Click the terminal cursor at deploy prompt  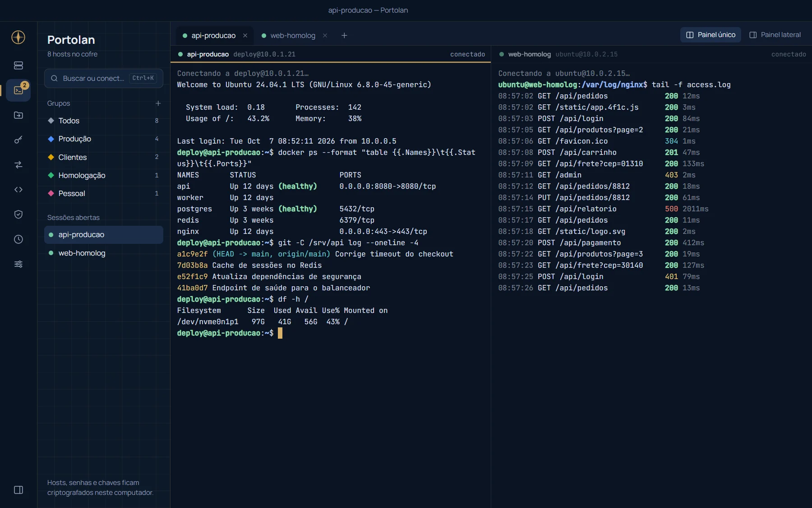pos(280,333)
